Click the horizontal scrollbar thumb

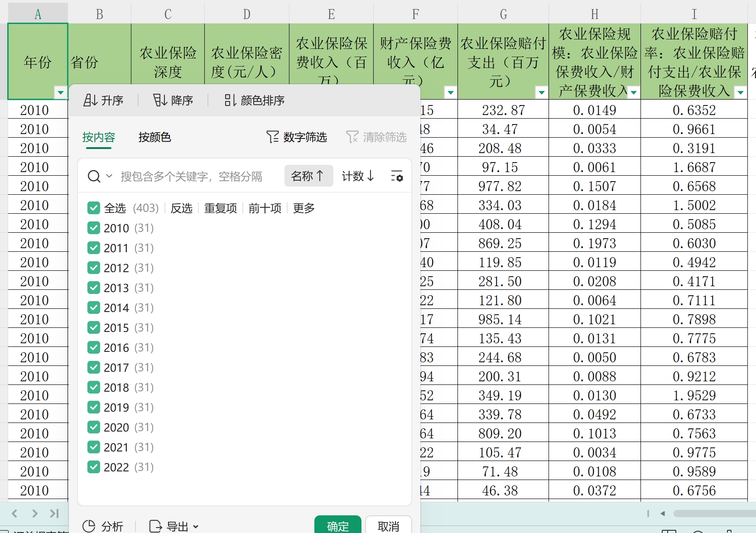715,514
